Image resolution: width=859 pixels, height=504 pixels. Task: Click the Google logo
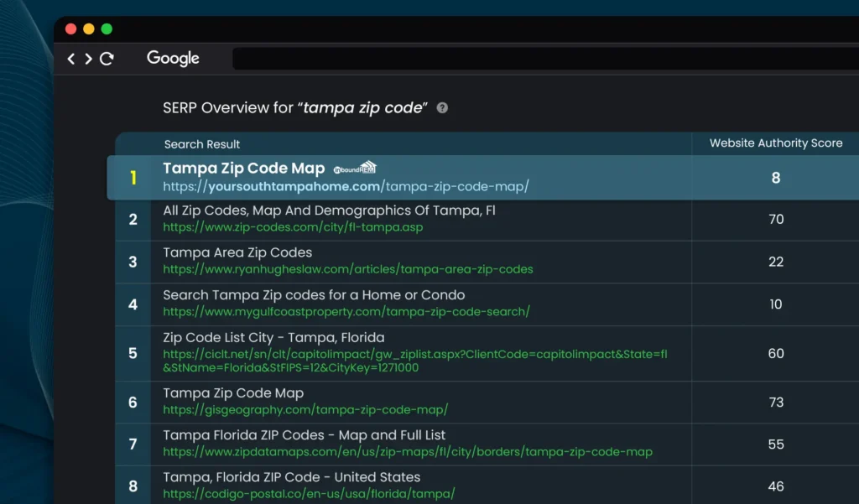pyautogui.click(x=173, y=58)
